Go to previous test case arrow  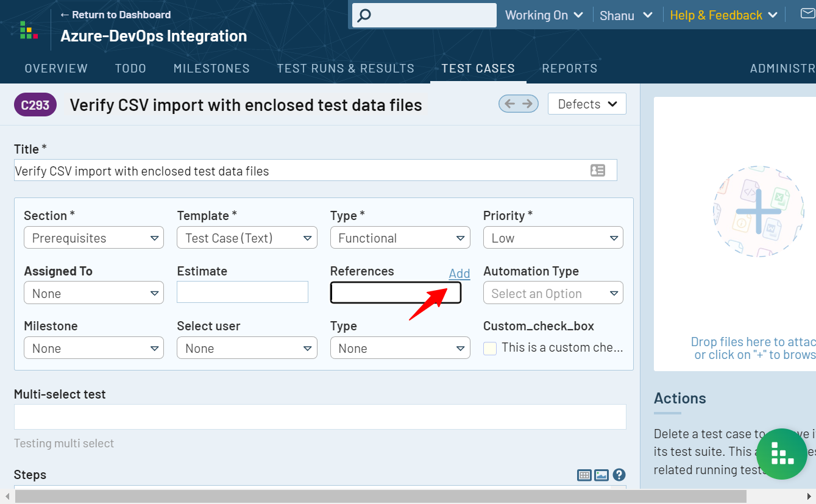coord(510,104)
